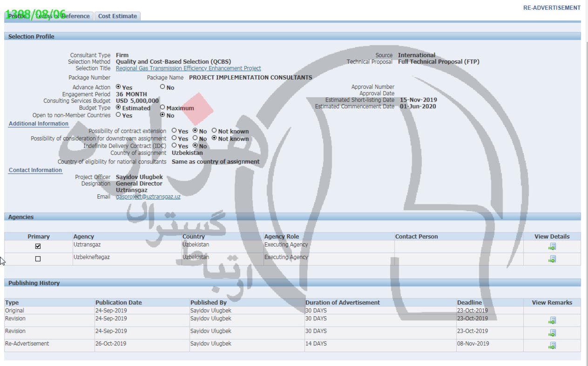Uncheck the Uztransgaz primary checkbox

coord(38,246)
